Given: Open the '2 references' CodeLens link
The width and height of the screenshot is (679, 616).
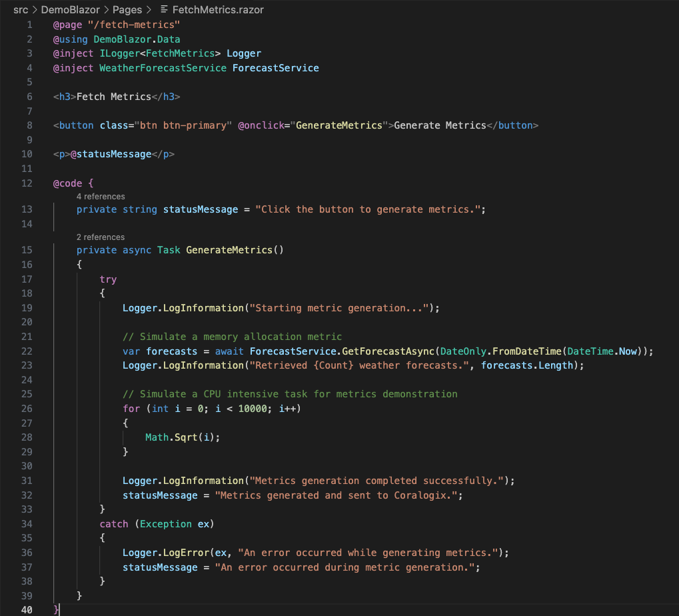Looking at the screenshot, I should (x=101, y=237).
